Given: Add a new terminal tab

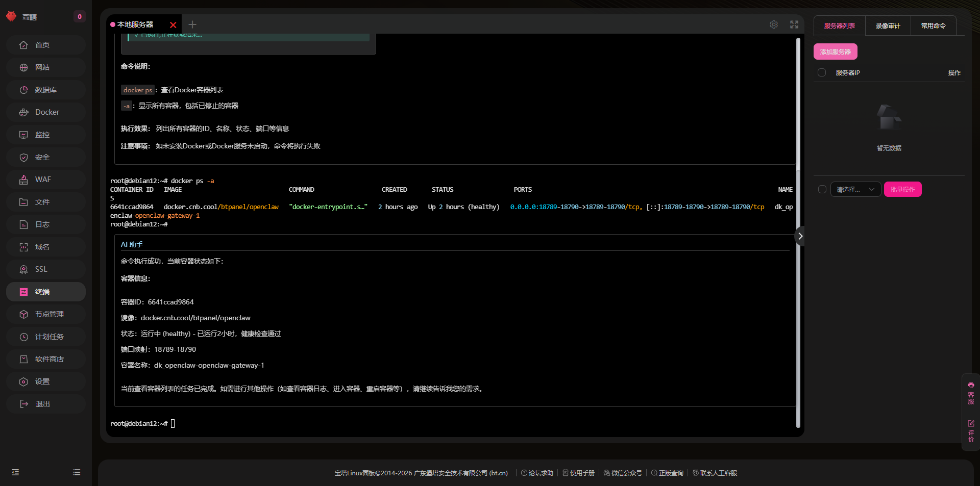Looking at the screenshot, I should click(x=192, y=24).
